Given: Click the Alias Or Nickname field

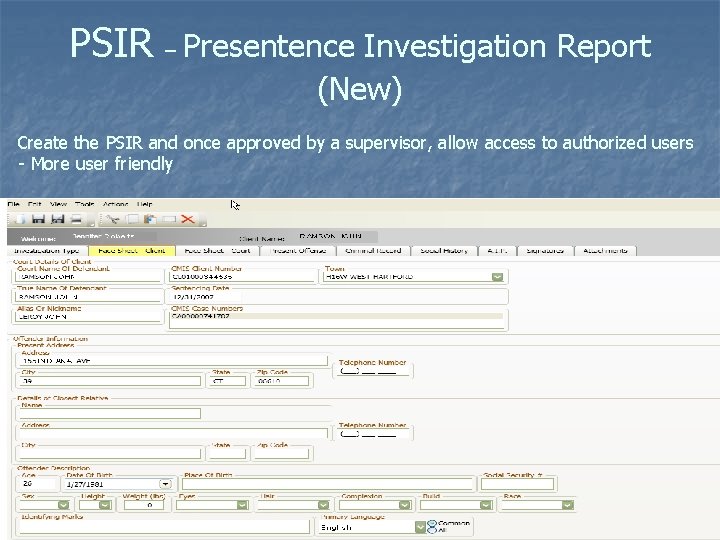Looking at the screenshot, I should (88, 317).
